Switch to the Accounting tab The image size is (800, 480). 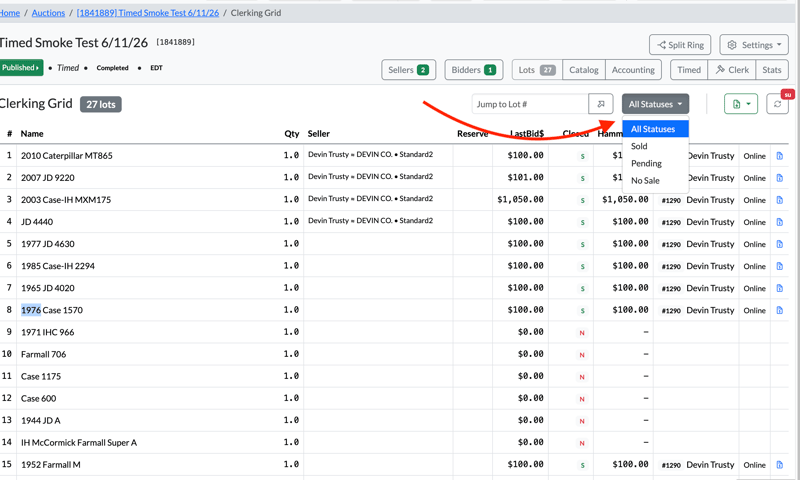(x=633, y=70)
